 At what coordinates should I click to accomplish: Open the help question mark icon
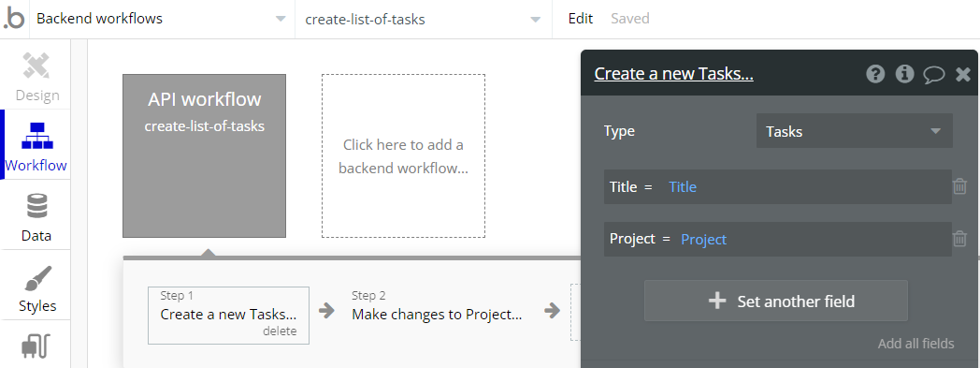click(x=875, y=75)
